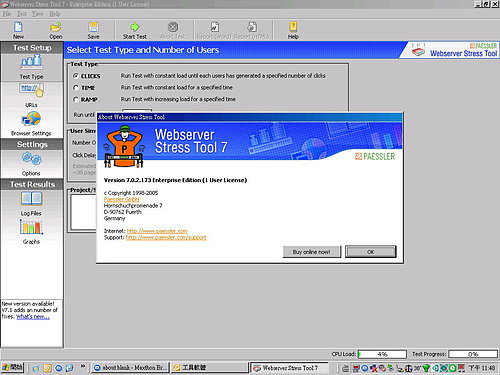Open the www.paessler.com Internet link

click(x=157, y=231)
